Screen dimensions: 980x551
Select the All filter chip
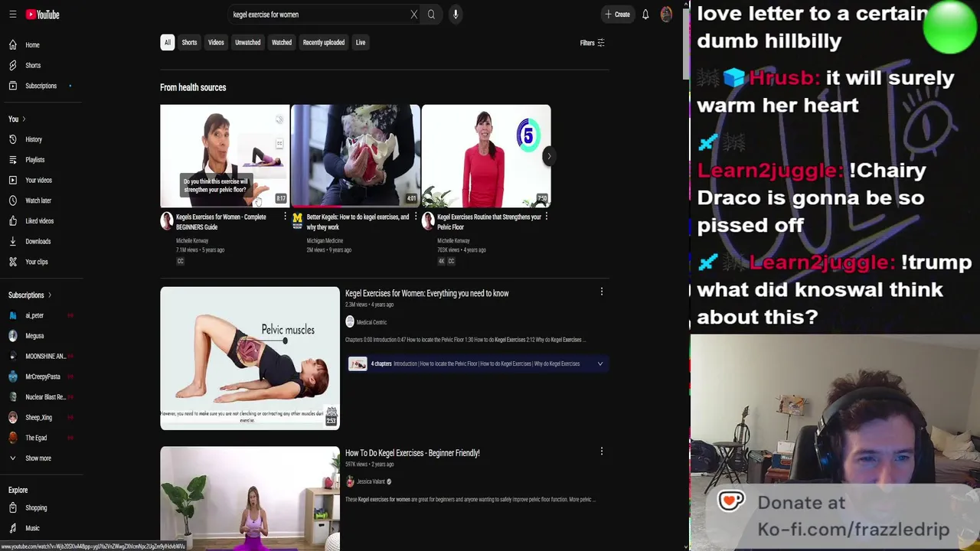point(167,43)
